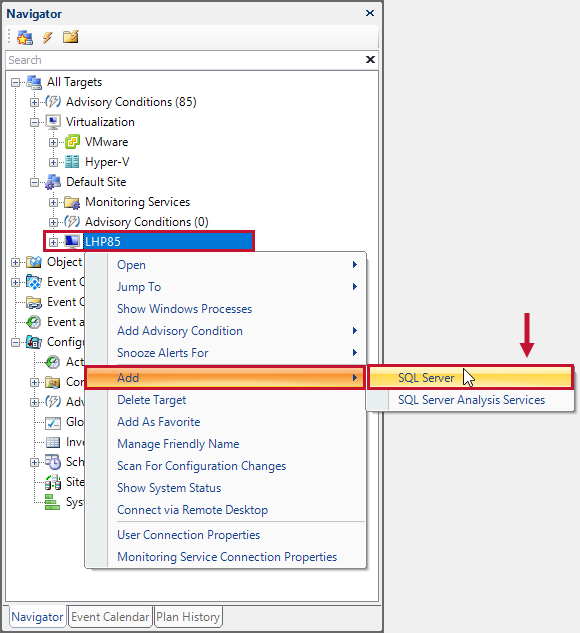Click the Virtualization monitor icon
Image resolution: width=580 pixels, height=633 pixels.
point(53,122)
